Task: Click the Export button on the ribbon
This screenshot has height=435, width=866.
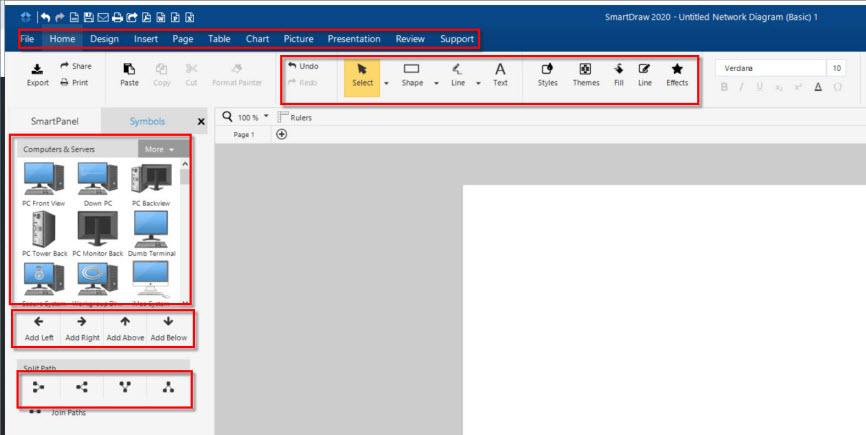Action: 38,76
